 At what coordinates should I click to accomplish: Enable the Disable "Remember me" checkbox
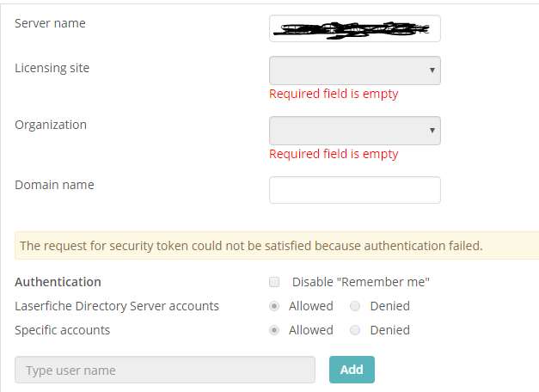[x=274, y=282]
